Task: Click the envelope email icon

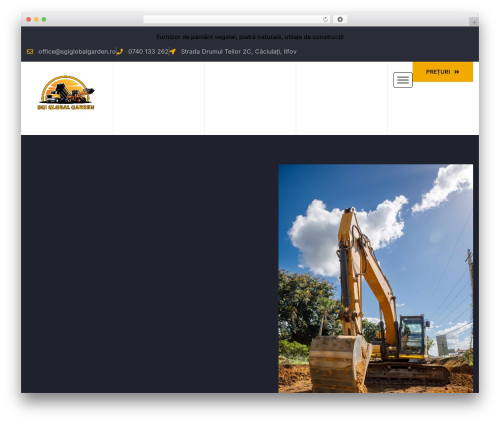Action: pyautogui.click(x=30, y=52)
